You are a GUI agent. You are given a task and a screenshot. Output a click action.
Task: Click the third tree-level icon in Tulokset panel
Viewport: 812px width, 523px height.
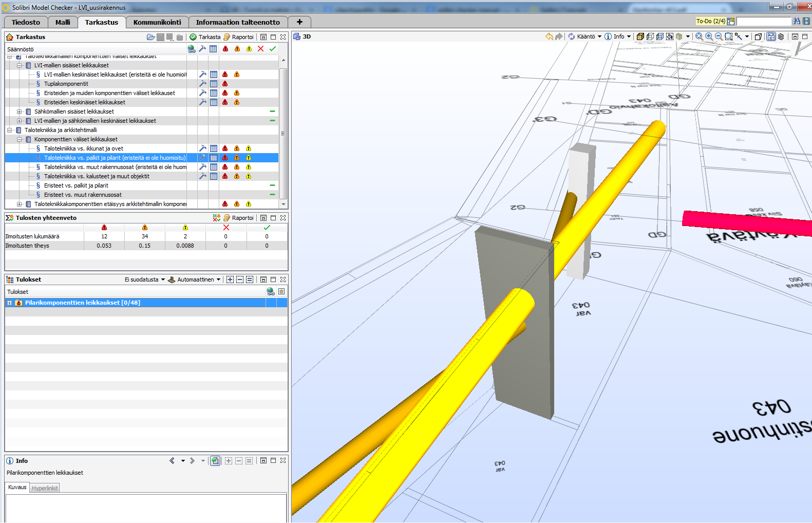point(250,279)
